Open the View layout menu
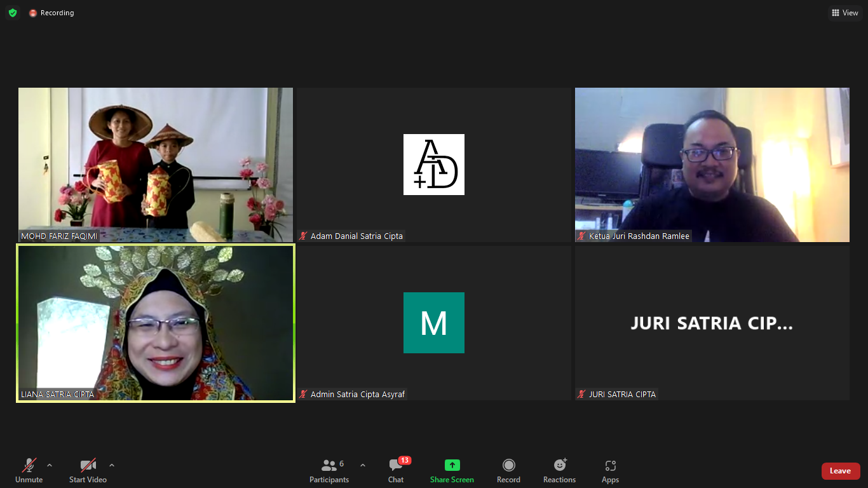The width and height of the screenshot is (868, 488). point(844,13)
